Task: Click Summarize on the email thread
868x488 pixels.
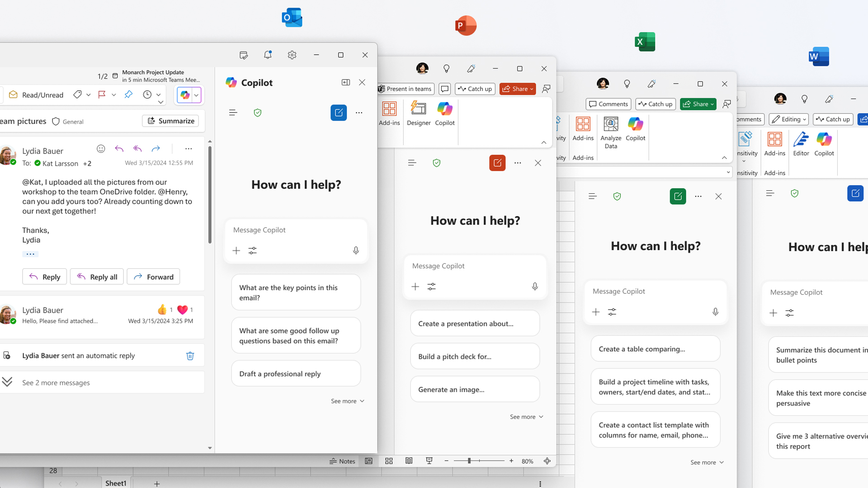Action: 170,121
